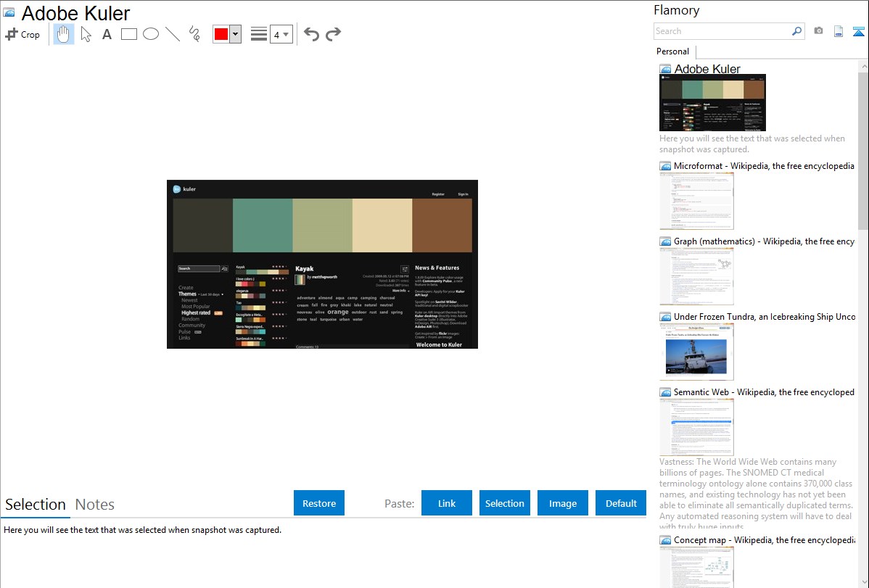Screen dimensions: 869x588
Task: Click the icon beside Under Frozen Tundra title
Action: pyautogui.click(x=666, y=317)
